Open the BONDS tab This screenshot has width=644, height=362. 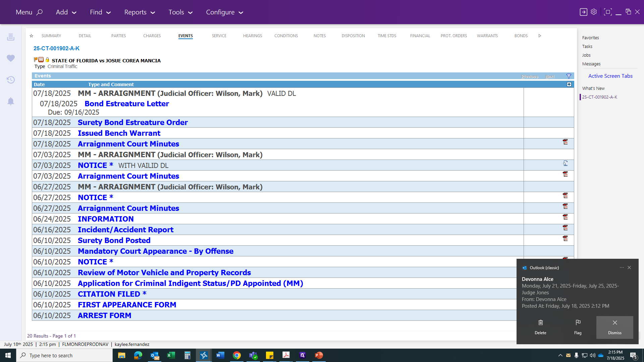click(x=521, y=36)
